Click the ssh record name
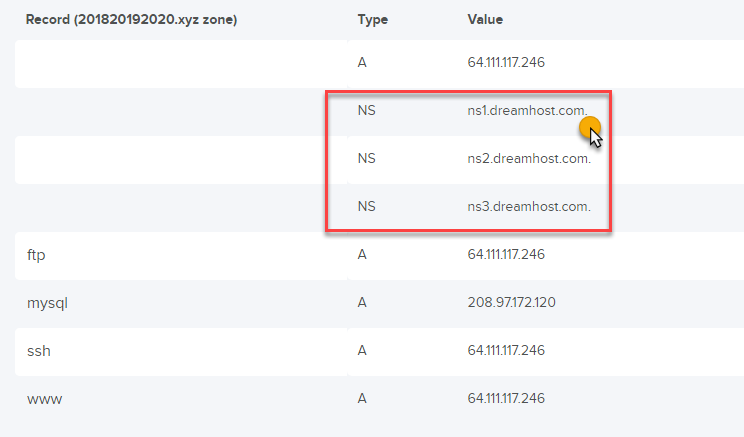 pyautogui.click(x=38, y=351)
